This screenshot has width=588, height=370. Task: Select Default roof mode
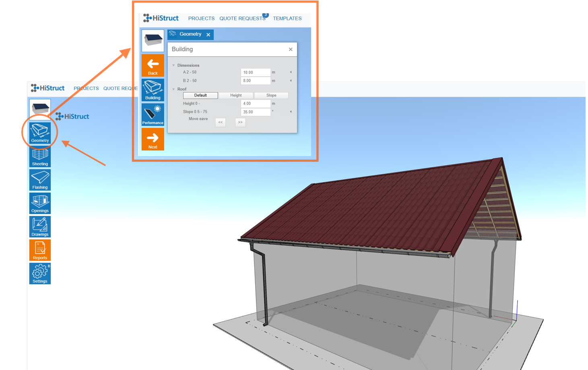pyautogui.click(x=200, y=96)
